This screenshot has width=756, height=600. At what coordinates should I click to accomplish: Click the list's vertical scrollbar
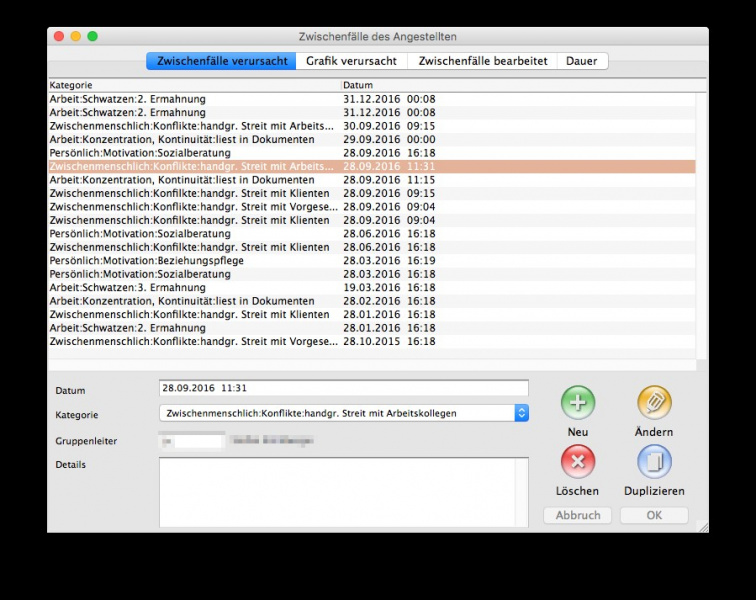tap(701, 220)
